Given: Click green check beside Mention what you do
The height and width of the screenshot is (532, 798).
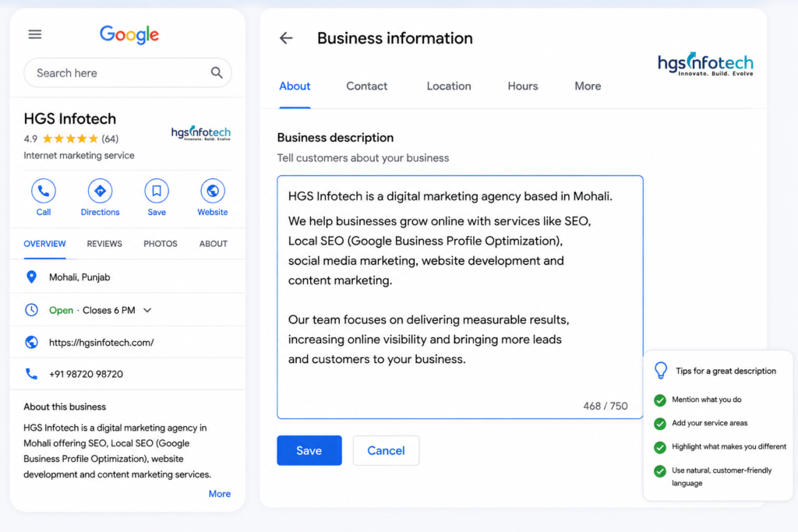Looking at the screenshot, I should click(660, 400).
